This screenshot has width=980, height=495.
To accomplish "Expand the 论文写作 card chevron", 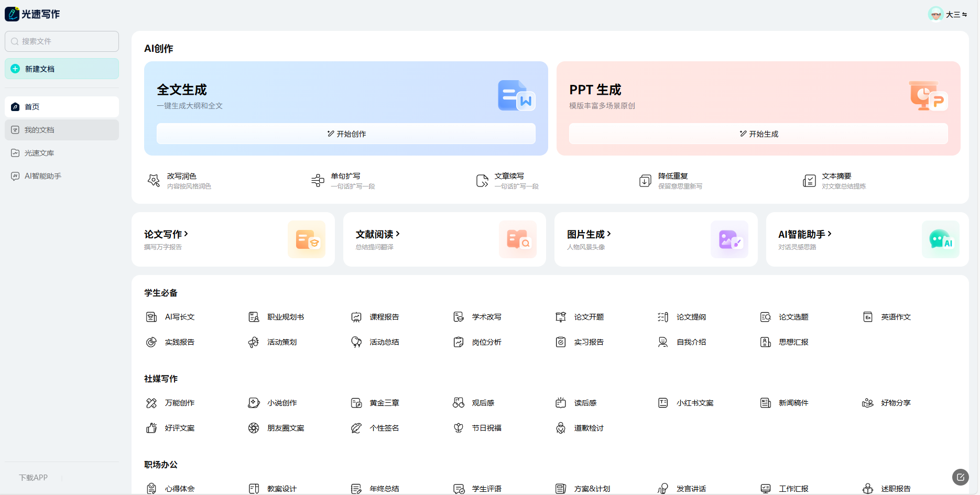I will click(x=186, y=234).
